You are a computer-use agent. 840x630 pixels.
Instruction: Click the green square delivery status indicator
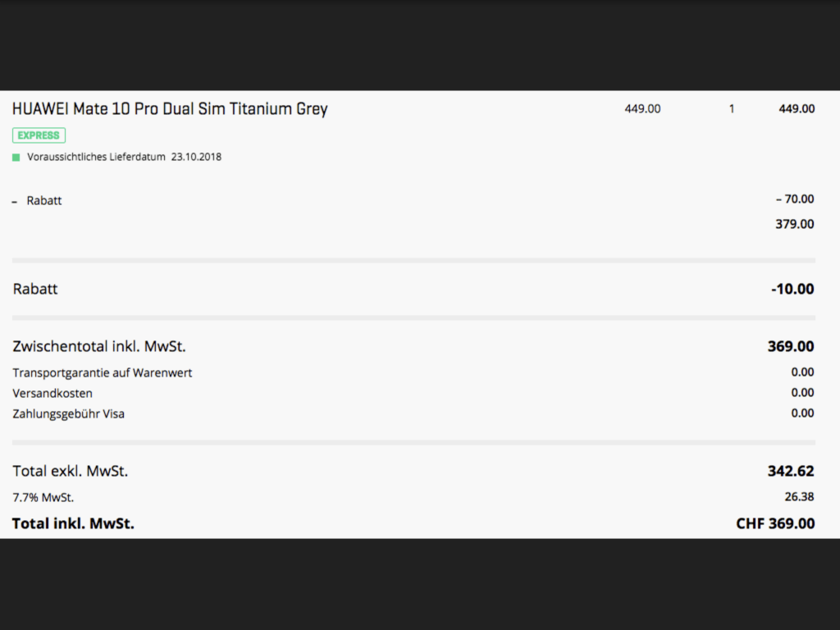16,157
